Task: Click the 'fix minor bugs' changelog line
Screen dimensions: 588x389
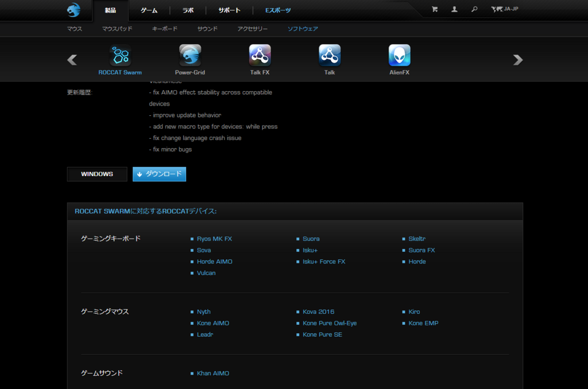Action: [171, 149]
